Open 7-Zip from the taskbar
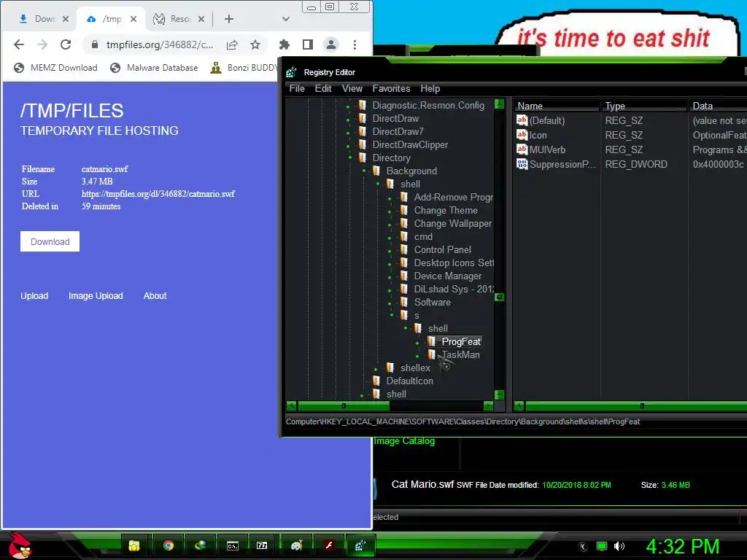The image size is (747, 560). (263, 545)
